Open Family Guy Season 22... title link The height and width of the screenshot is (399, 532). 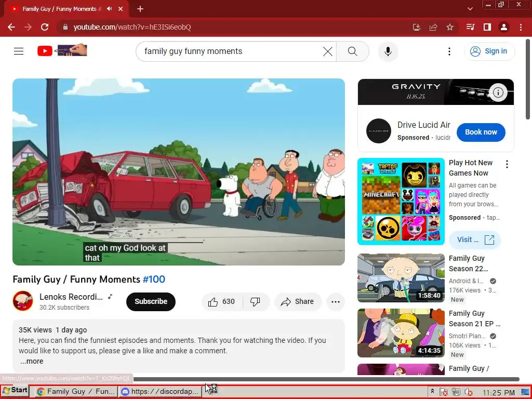469,263
